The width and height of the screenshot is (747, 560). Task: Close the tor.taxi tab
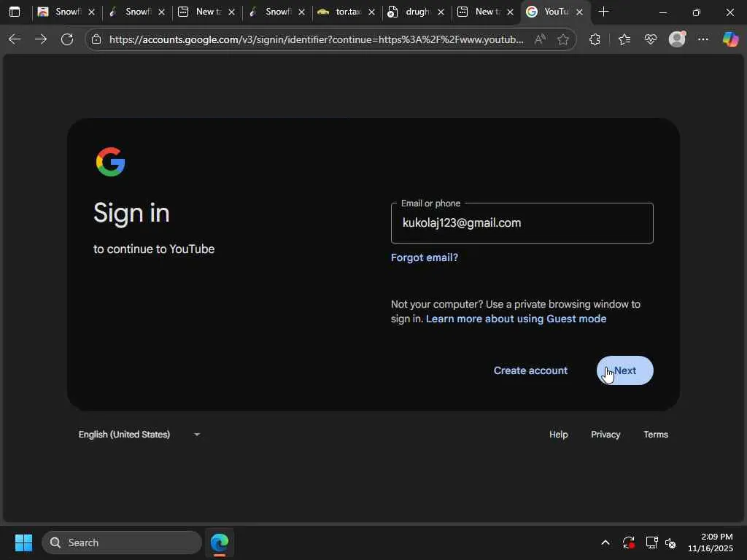coord(371,12)
